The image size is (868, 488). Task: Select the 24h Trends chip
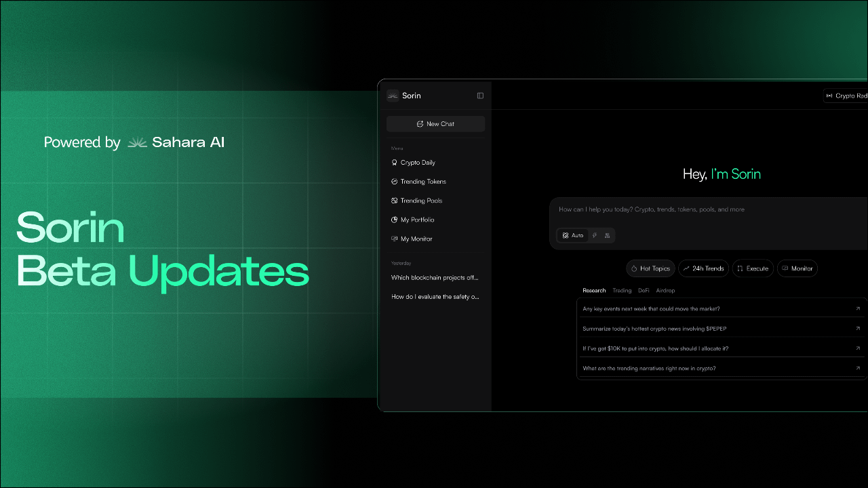click(x=703, y=268)
